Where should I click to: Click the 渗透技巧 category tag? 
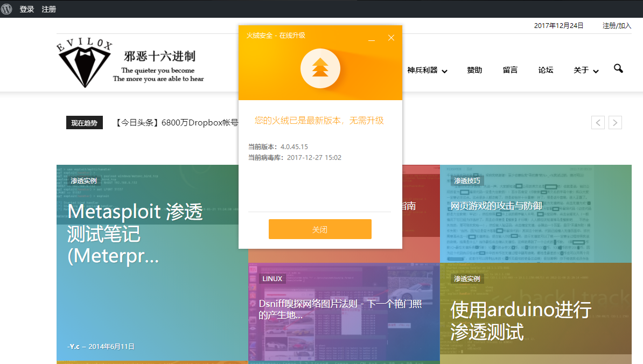[x=467, y=181]
